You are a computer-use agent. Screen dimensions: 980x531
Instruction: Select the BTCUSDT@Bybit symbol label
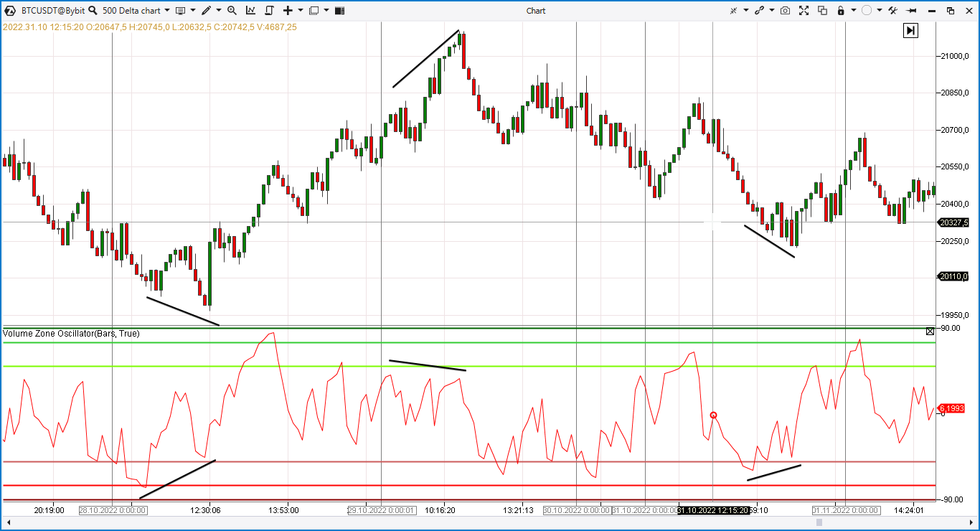tap(52, 10)
